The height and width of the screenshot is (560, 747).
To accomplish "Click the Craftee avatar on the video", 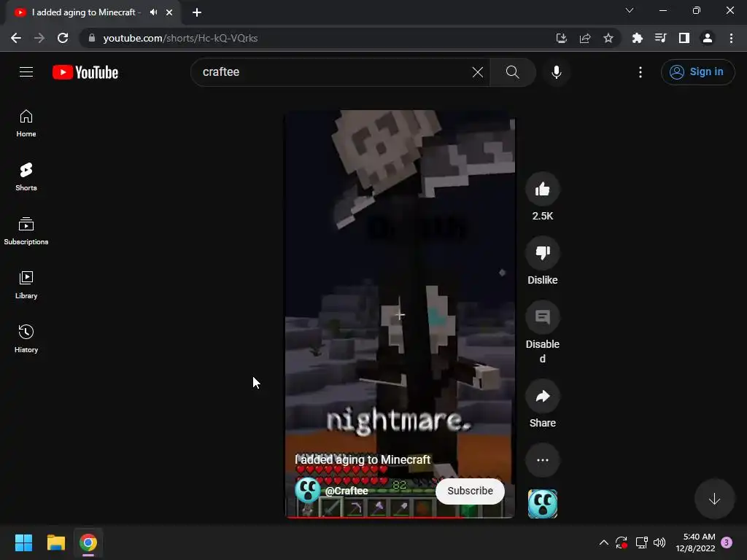I will pos(307,491).
